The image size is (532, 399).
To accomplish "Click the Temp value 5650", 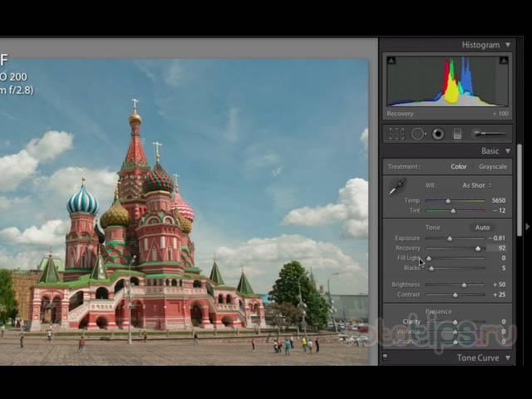I will coord(499,200).
